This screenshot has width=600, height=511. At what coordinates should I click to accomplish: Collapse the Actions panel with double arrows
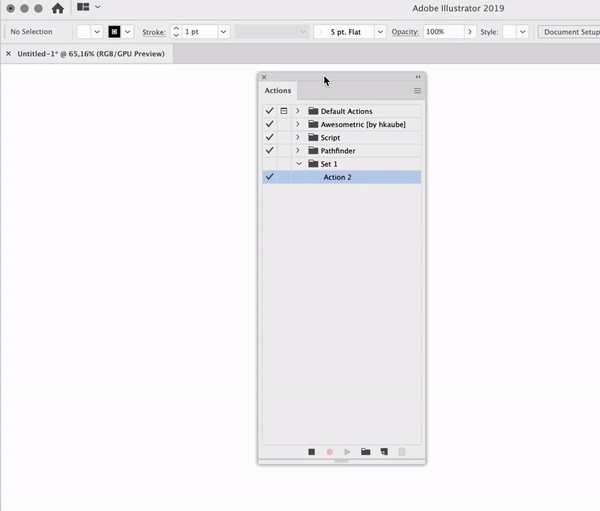[x=418, y=77]
